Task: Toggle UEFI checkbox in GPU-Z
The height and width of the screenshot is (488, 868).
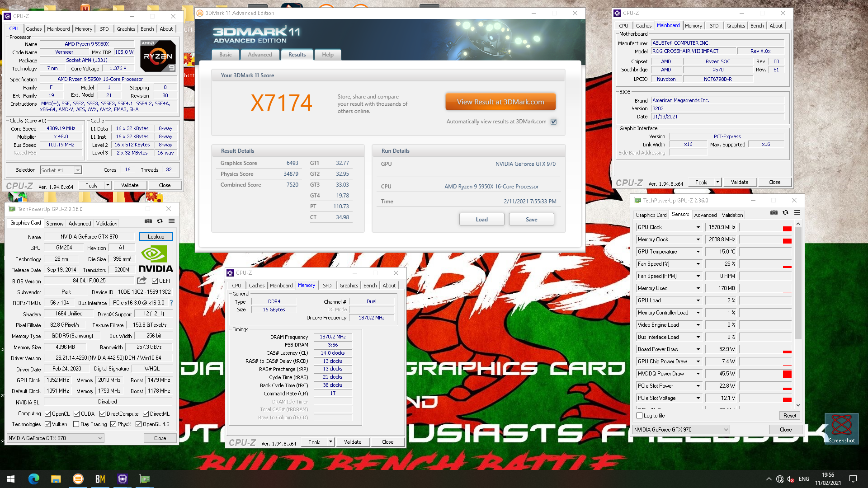Action: click(155, 281)
